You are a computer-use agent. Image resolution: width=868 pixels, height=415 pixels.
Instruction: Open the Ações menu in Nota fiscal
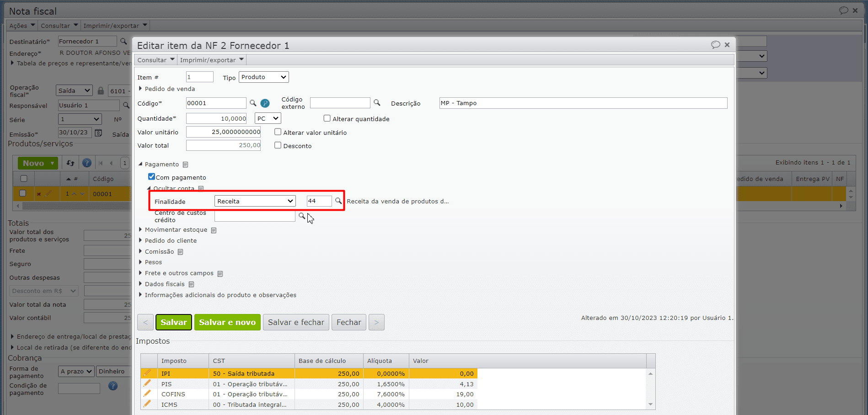(x=22, y=26)
